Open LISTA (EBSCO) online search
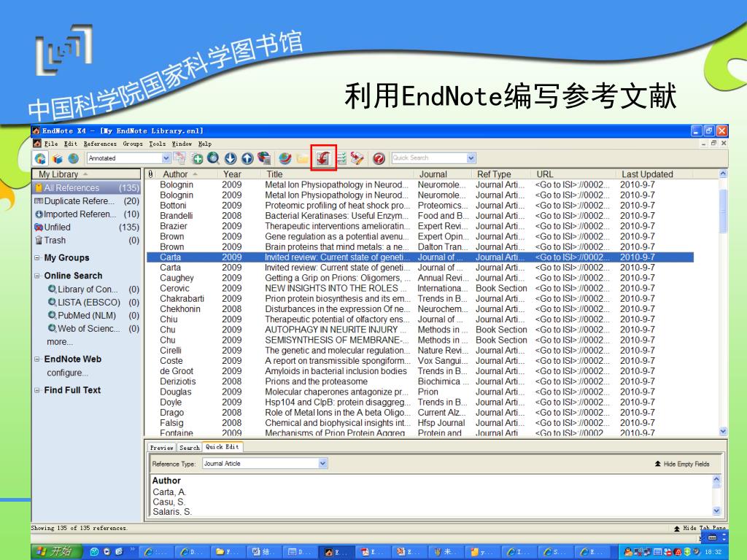Viewport: 747px width, 560px height. click(93, 303)
